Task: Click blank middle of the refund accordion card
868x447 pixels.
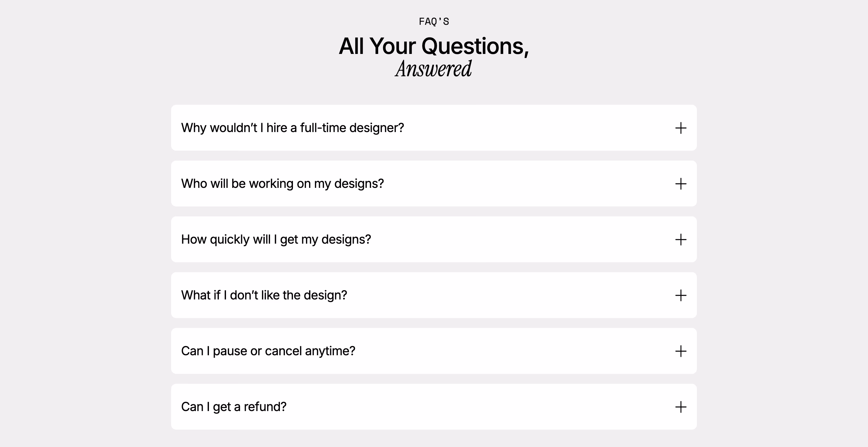Action: click(x=478, y=407)
